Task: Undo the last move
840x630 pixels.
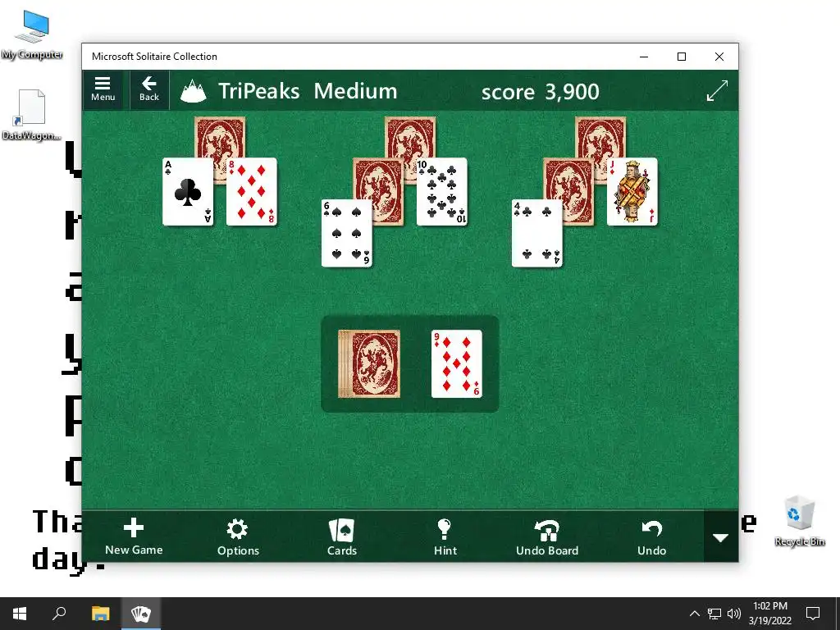Action: [x=651, y=536]
